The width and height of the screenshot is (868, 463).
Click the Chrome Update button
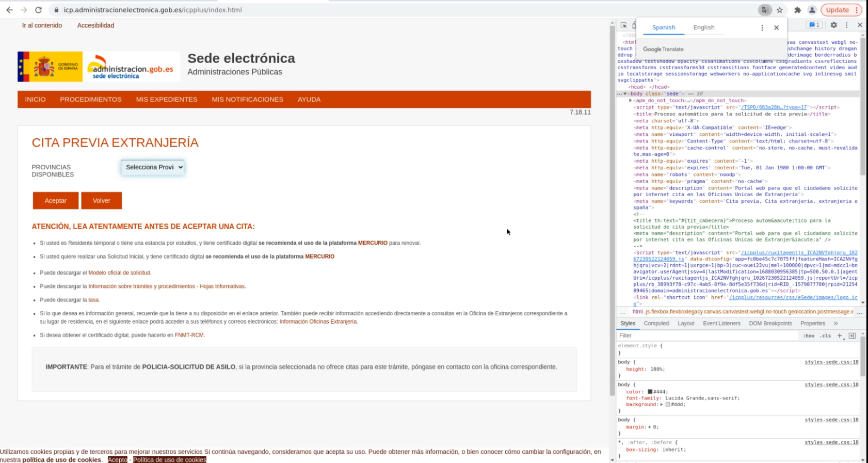[x=841, y=10]
